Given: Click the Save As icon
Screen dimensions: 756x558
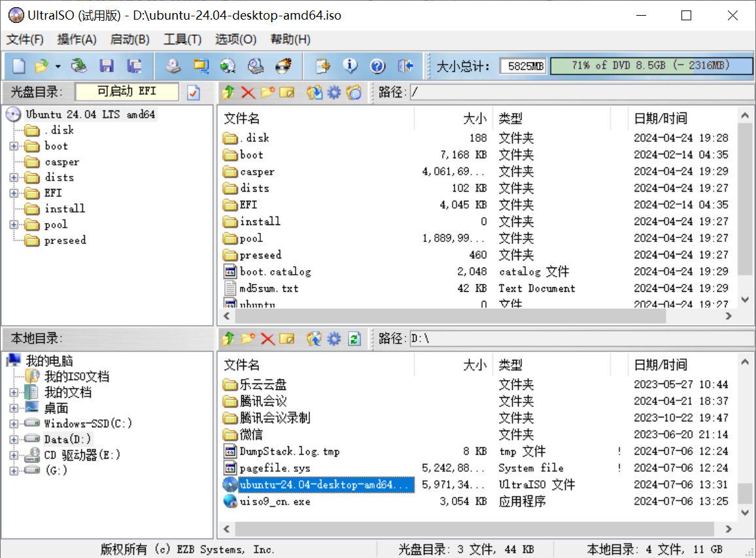Looking at the screenshot, I should pos(134,65).
